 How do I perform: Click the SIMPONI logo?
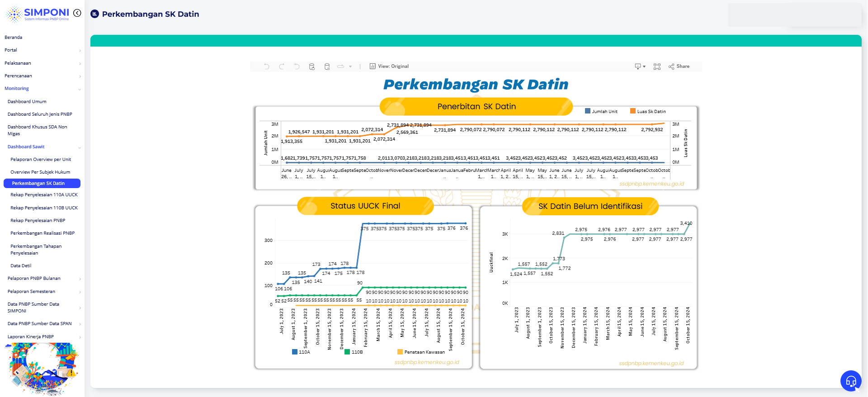38,14
